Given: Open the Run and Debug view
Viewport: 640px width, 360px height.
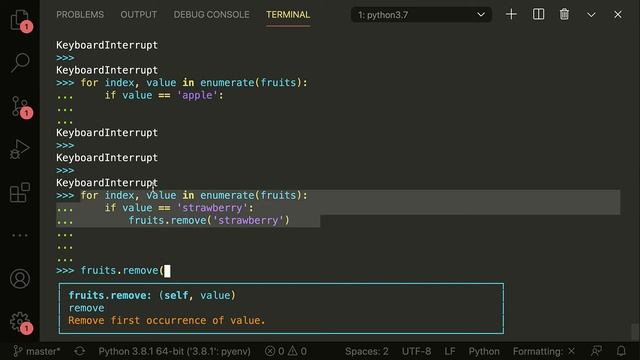Looking at the screenshot, I should point(20,149).
